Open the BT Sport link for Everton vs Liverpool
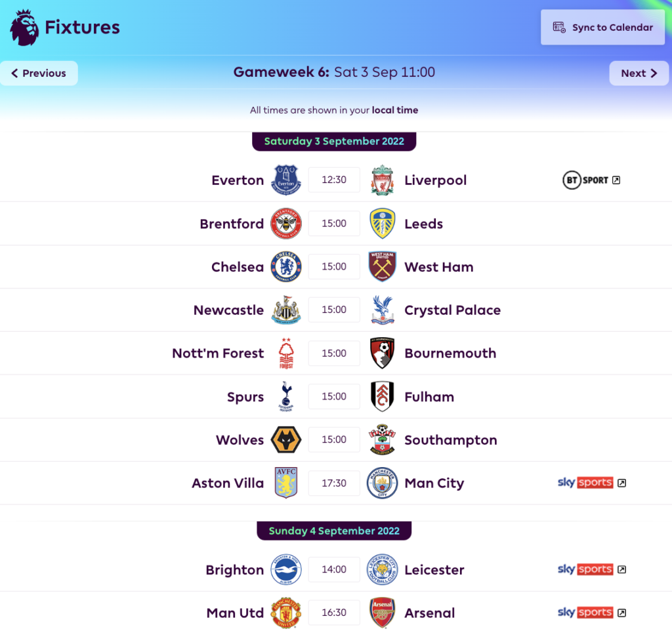 click(x=589, y=180)
